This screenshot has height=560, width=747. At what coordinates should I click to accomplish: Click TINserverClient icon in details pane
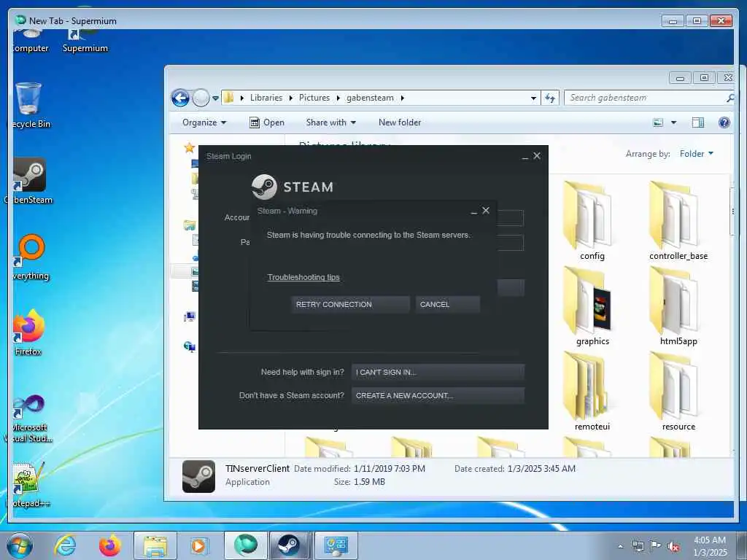[198, 476]
